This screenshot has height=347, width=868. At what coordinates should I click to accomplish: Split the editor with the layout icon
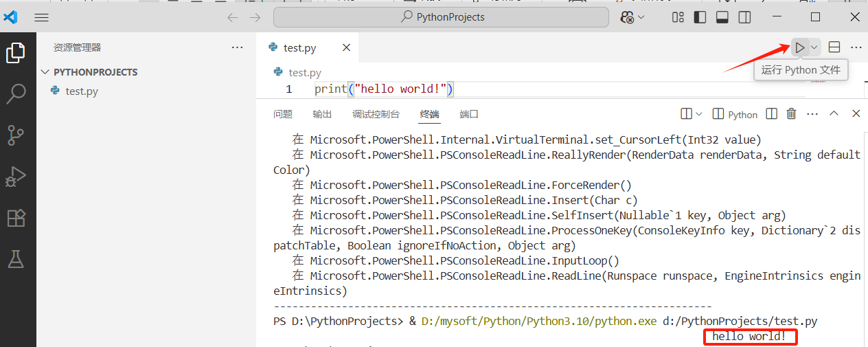pos(834,47)
